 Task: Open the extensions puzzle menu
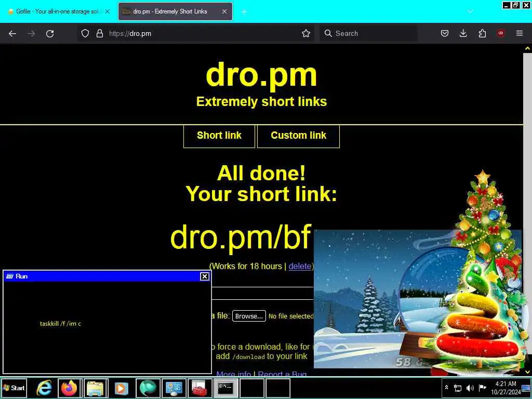pos(482,33)
